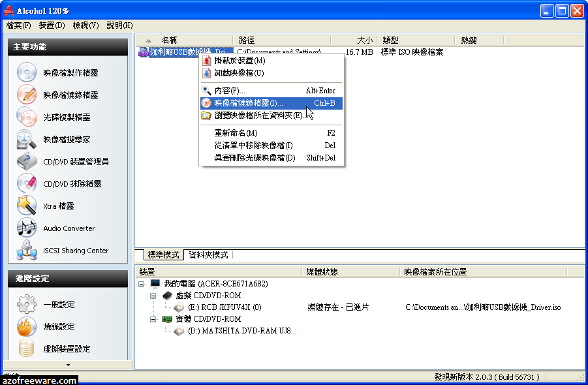Image resolution: width=588 pixels, height=385 pixels.
Task: Click the 燒錄設定 label
Action: (59, 326)
